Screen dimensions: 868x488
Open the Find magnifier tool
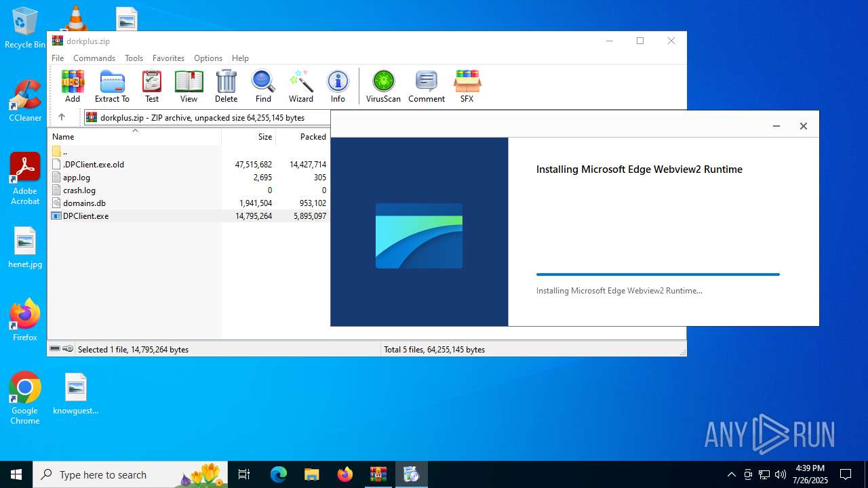pos(263,86)
